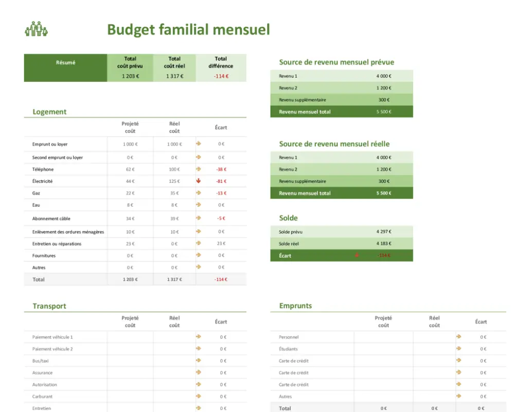The width and height of the screenshot is (532, 412).
Task: Click the yellow arrow beside Personnel under Emprunts
Action: coord(458,337)
